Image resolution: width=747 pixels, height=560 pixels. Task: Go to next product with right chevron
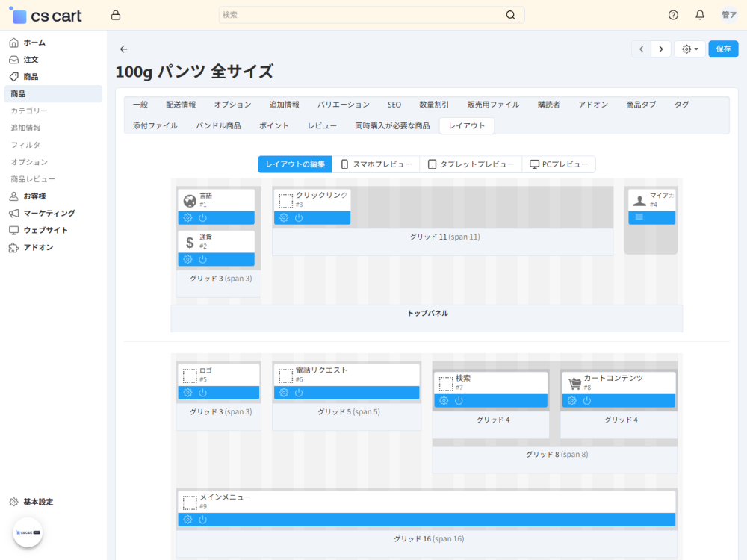pyautogui.click(x=660, y=49)
